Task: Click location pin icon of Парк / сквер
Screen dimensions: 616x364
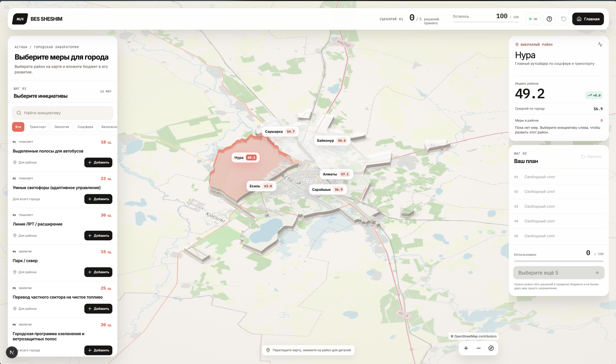Action: pyautogui.click(x=15, y=272)
